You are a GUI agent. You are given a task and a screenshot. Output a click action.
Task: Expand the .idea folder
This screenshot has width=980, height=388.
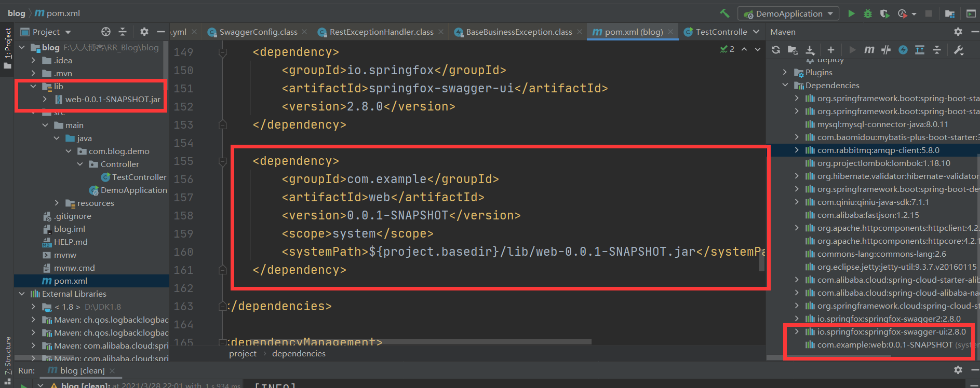(x=33, y=60)
